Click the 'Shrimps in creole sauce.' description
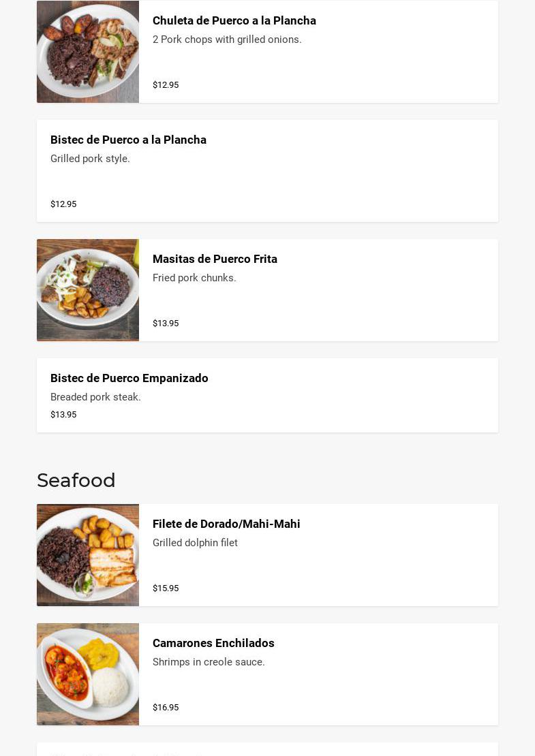 click(209, 662)
